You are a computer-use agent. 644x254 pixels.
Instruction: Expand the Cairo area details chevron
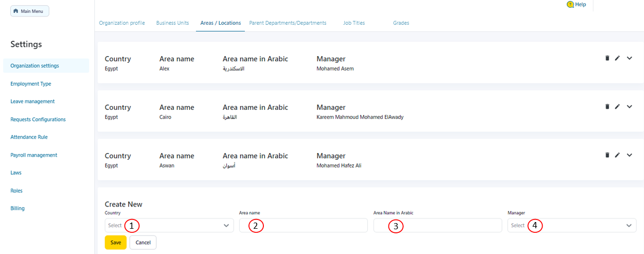[x=629, y=107]
